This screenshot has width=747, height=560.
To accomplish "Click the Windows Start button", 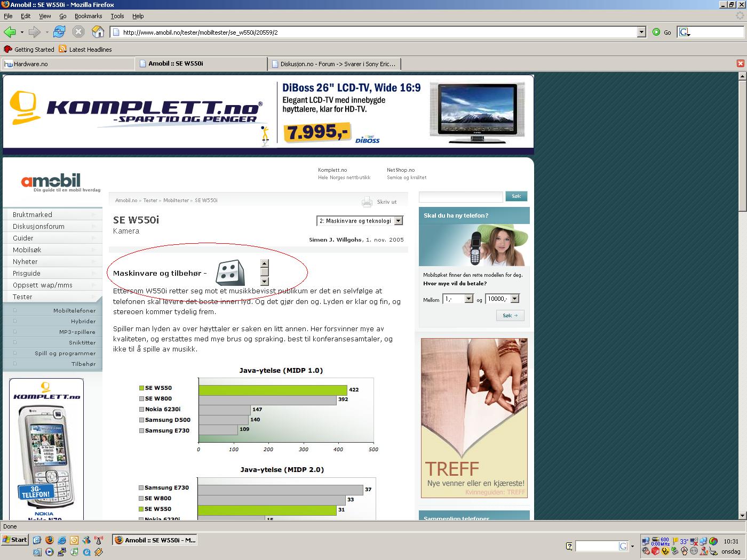I will point(14,540).
